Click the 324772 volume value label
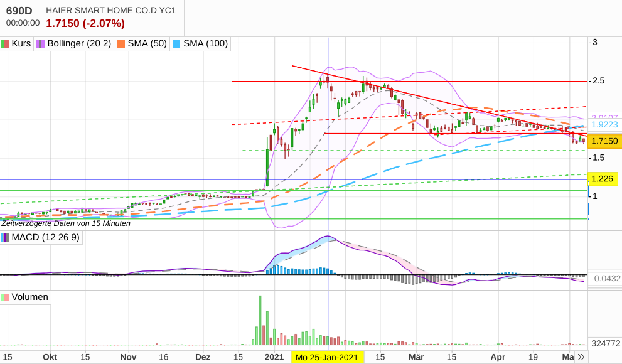 tap(606, 344)
